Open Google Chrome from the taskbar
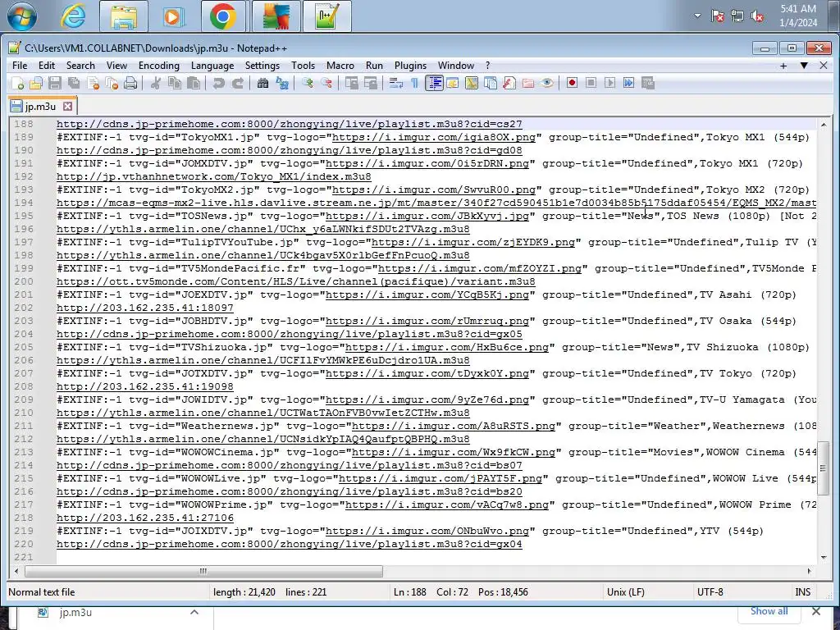Image resolution: width=840 pixels, height=630 pixels. point(223,16)
